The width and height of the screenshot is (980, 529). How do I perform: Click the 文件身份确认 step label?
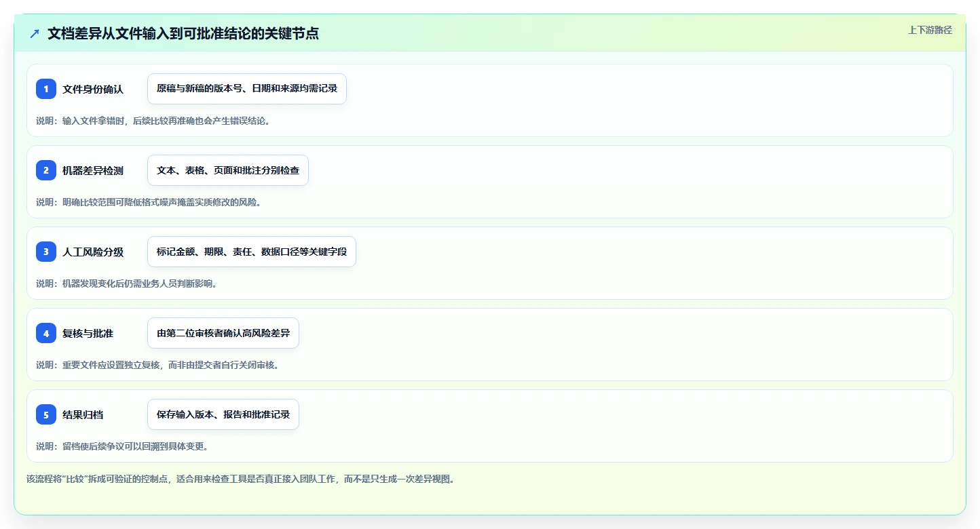click(93, 89)
